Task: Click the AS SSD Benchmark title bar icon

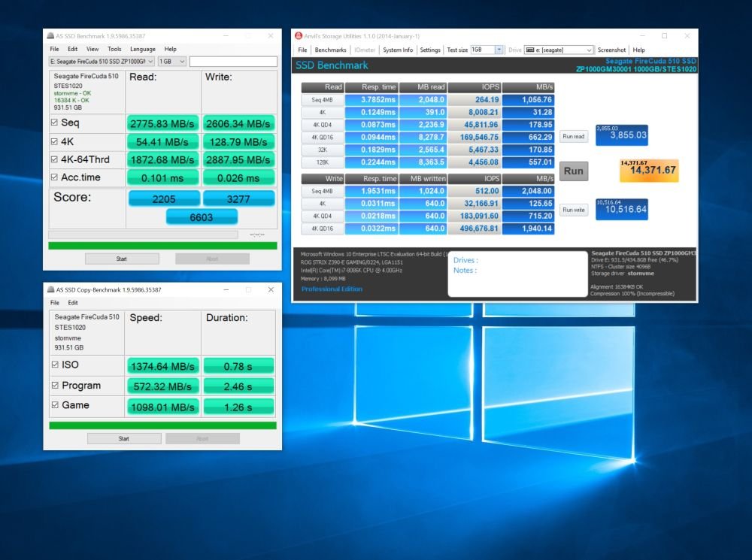Action: pos(50,36)
